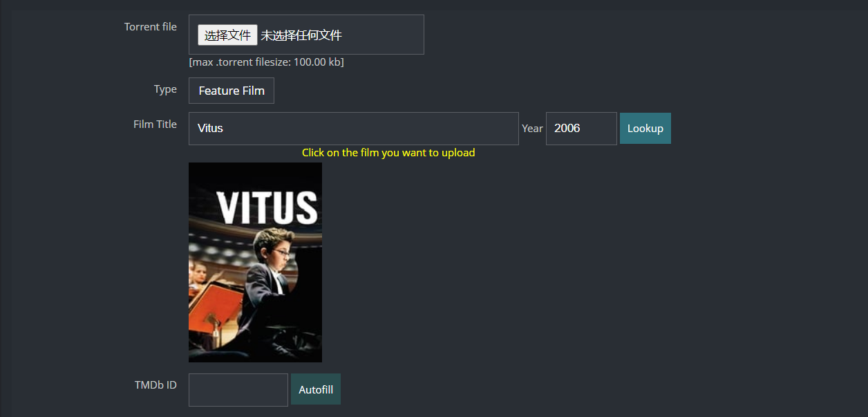Click the Type label

165,89
